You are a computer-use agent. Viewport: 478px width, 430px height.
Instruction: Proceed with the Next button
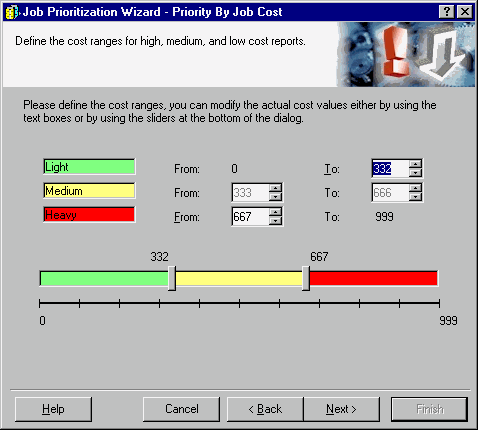[x=341, y=409]
